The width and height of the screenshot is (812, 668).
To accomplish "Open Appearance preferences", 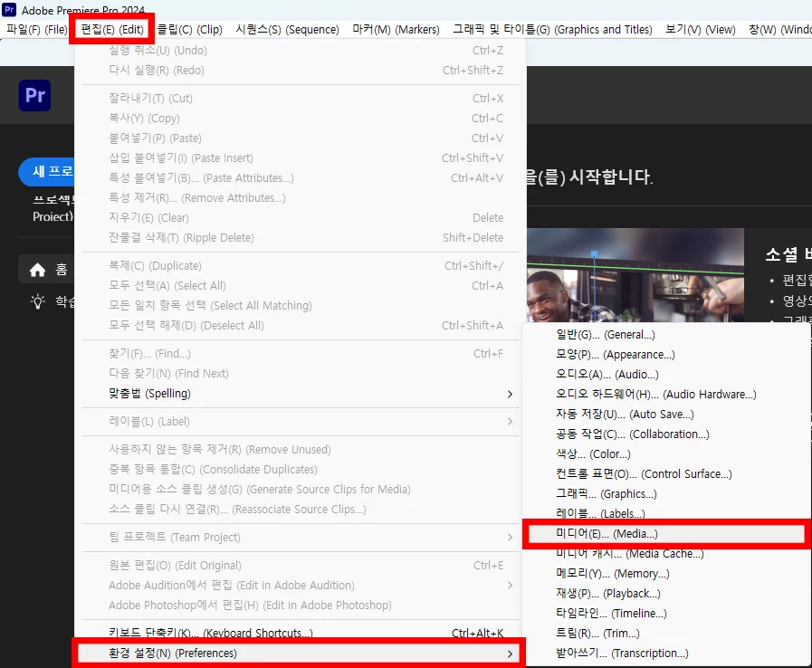I will [665, 355].
